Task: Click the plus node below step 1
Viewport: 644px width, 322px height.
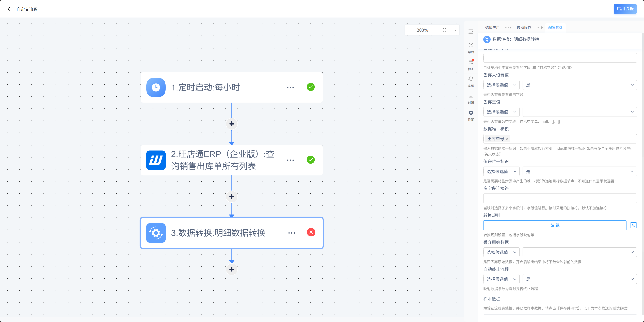Action: click(x=232, y=124)
